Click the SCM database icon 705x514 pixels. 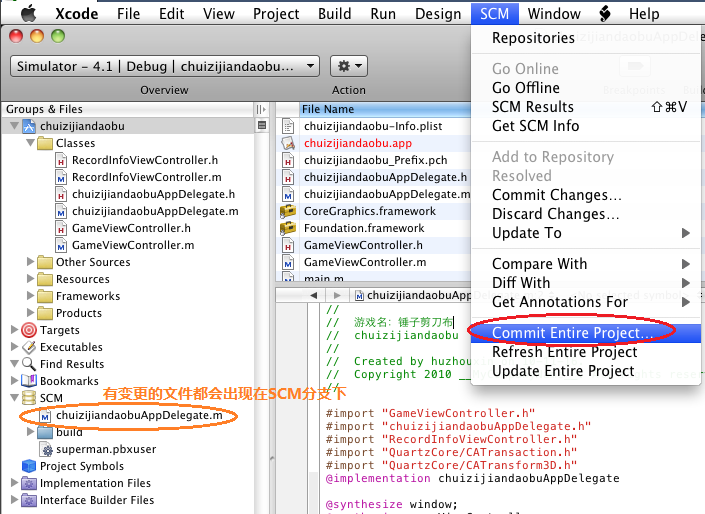[29, 398]
